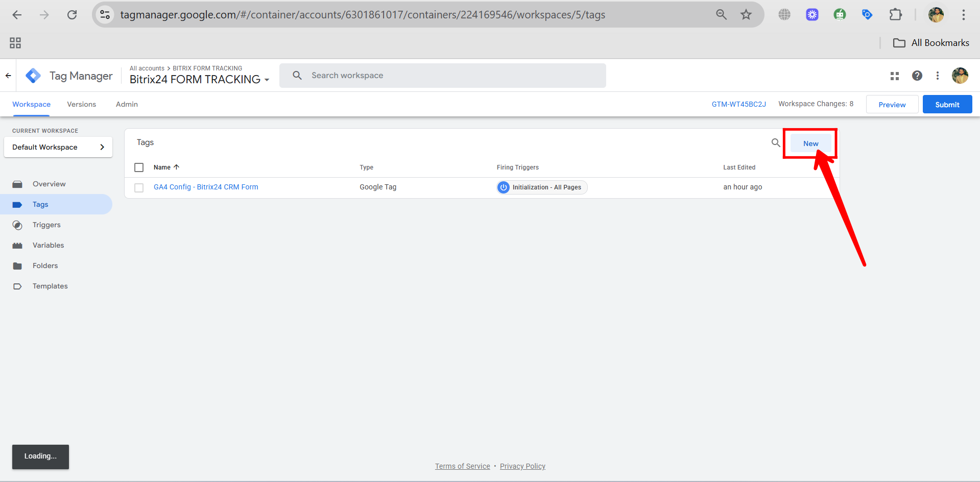Viewport: 980px width, 482px height.
Task: Click 'an hour ago' cell
Action: 743,187
